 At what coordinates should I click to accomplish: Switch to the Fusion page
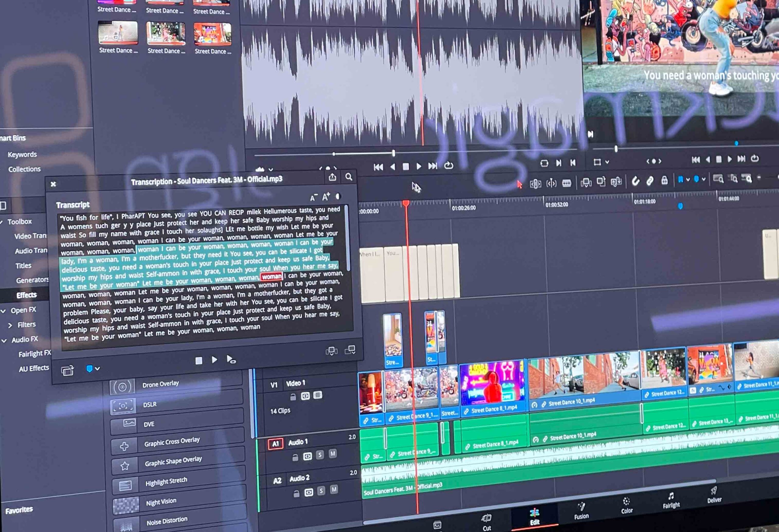click(581, 511)
